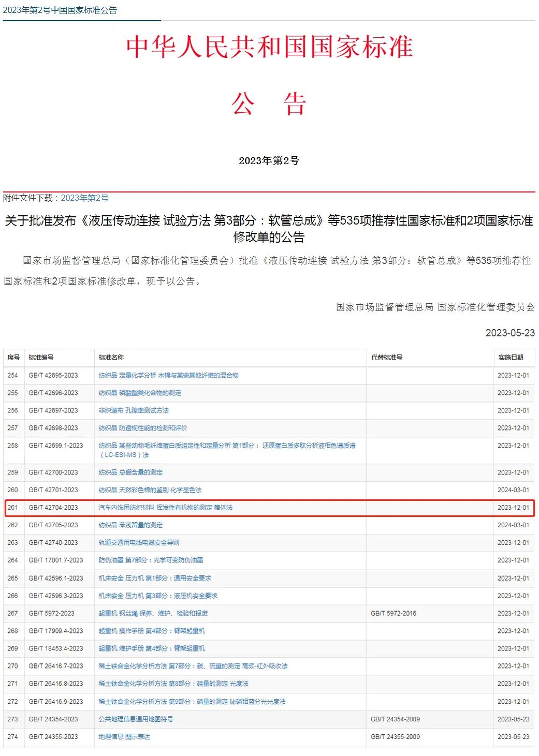Click replaced standard GB/T 5972-2016 cell
The width and height of the screenshot is (539, 756).
[393, 613]
